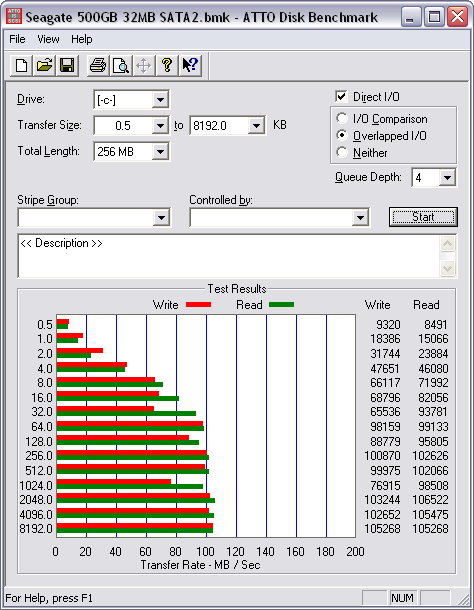Viewport: 474px width, 610px height.
Task: Open Print Preview toolbar icon
Action: click(121, 65)
